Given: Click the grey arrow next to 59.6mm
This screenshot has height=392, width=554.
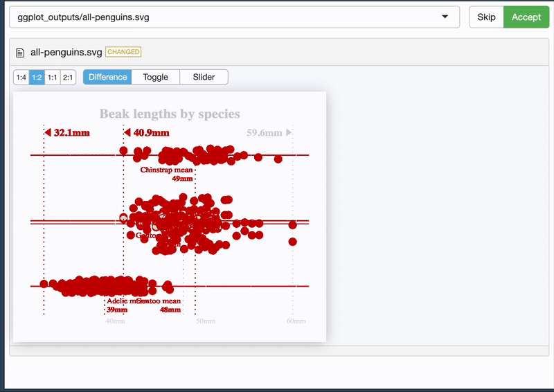Looking at the screenshot, I should coord(289,132).
